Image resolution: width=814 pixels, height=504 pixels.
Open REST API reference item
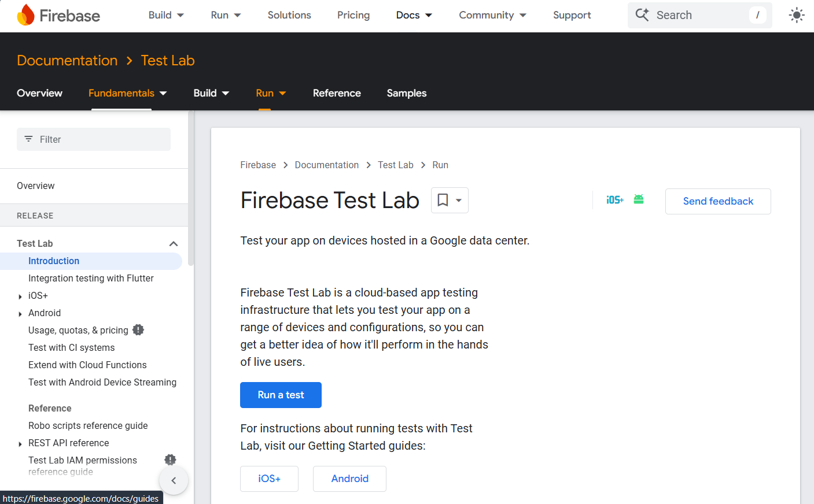[x=69, y=443]
